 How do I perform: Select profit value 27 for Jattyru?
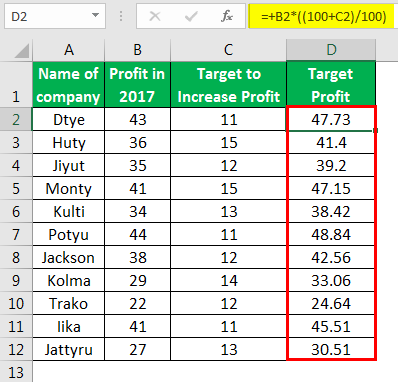pyautogui.click(x=137, y=349)
